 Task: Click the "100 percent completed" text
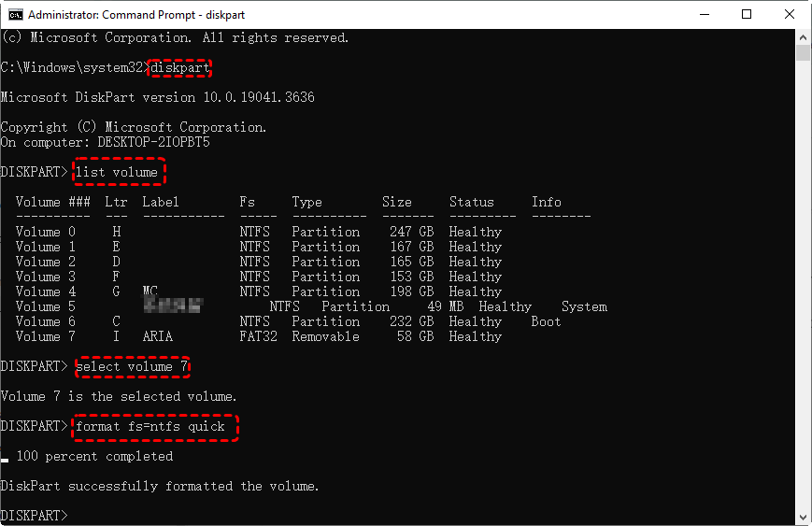click(x=94, y=457)
